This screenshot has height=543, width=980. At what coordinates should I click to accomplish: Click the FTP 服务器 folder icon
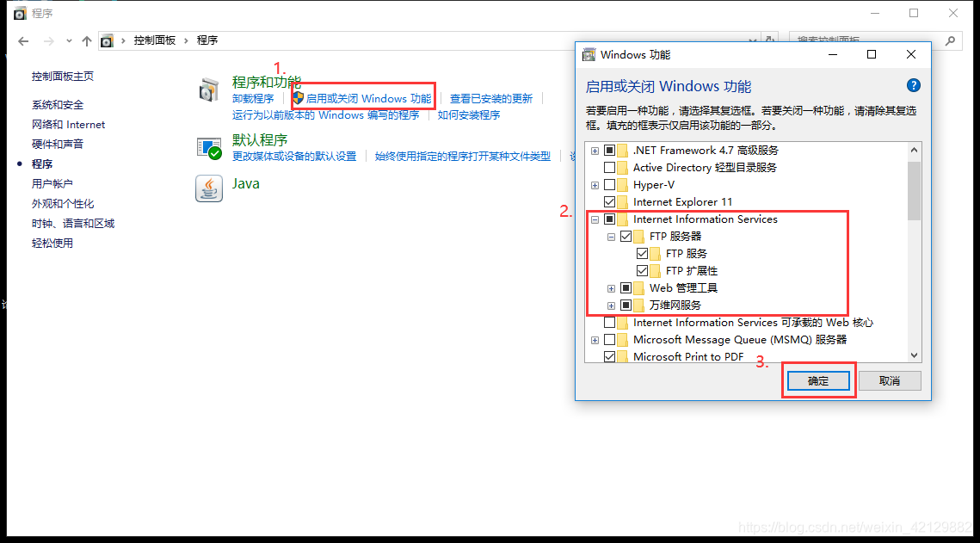[x=638, y=236]
